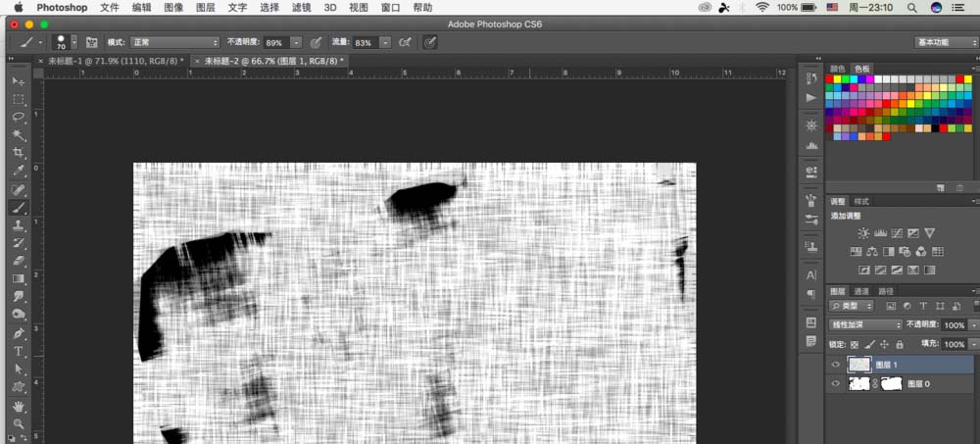Viewport: 980px width, 444px height.
Task: Select the Path Selection tool
Action: [x=19, y=369]
